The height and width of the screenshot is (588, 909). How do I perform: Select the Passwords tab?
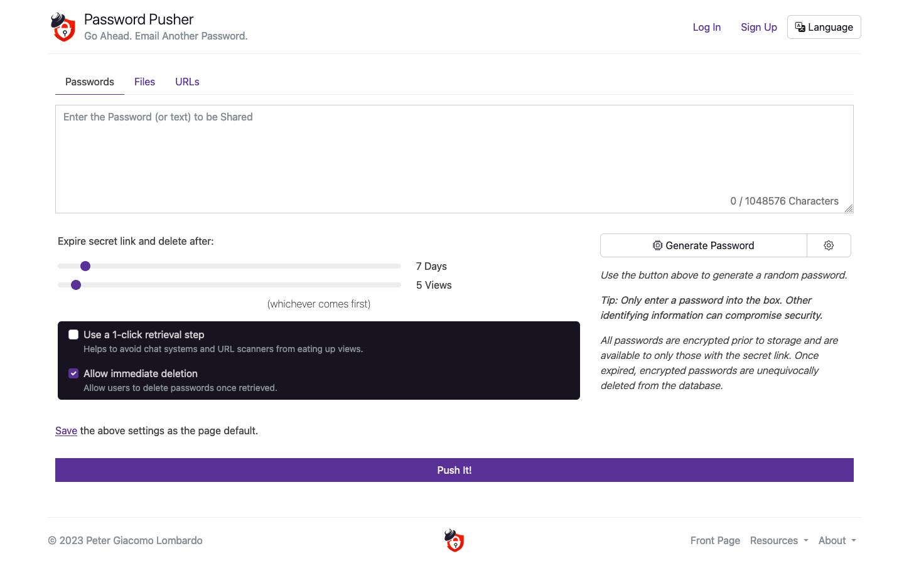point(90,82)
